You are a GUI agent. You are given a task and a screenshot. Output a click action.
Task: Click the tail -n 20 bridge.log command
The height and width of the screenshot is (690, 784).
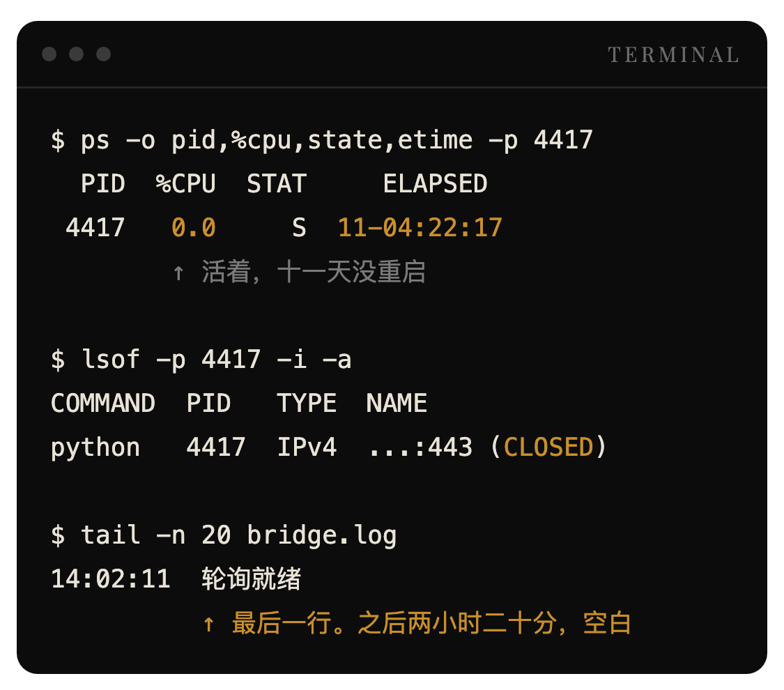click(224, 535)
